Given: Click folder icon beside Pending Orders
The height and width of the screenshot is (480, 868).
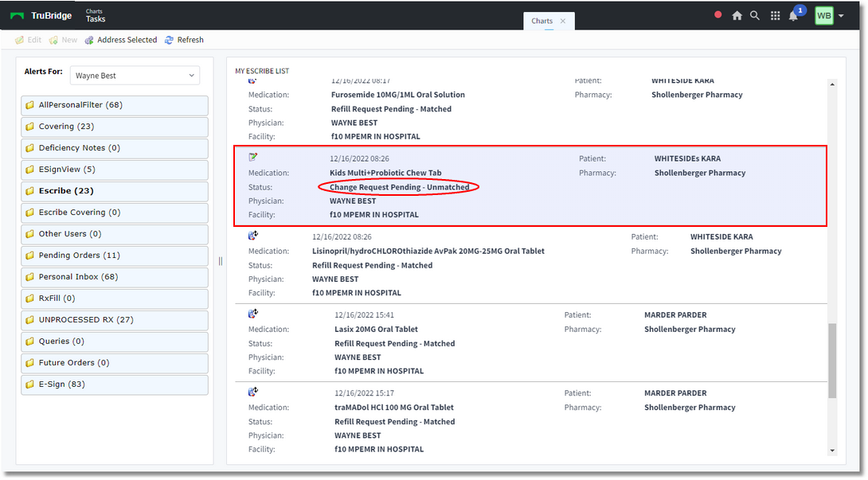Looking at the screenshot, I should (x=30, y=256).
